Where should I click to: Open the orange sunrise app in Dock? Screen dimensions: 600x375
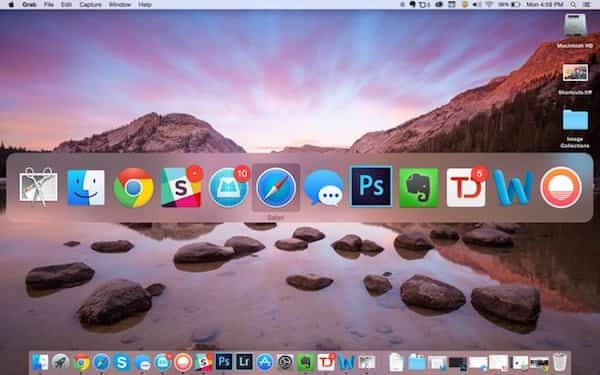coord(183,362)
